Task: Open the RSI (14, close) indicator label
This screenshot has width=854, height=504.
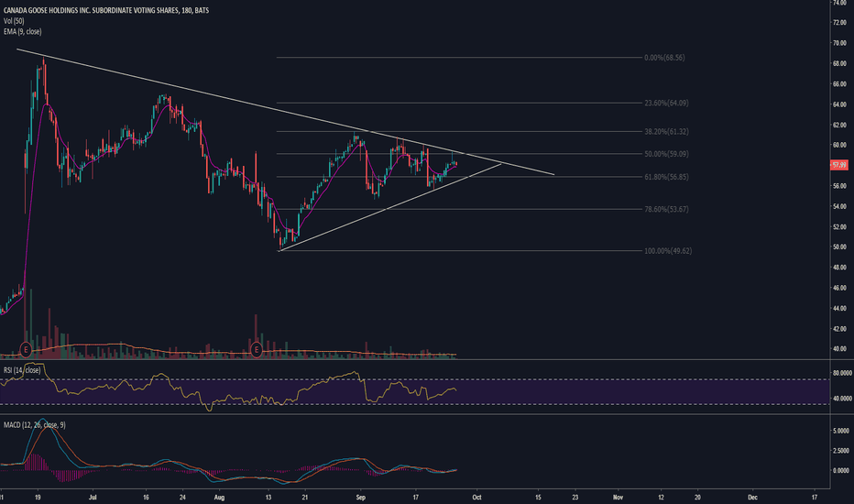Action: point(22,370)
